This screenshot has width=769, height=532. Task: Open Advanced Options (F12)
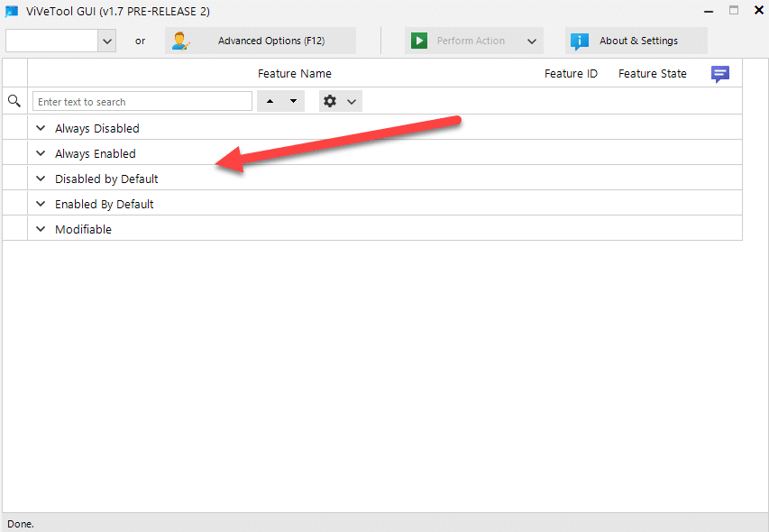(x=261, y=41)
